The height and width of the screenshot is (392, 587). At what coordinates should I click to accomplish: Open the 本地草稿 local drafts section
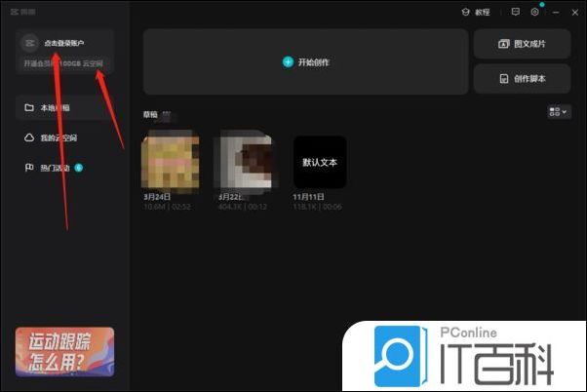click(63, 108)
